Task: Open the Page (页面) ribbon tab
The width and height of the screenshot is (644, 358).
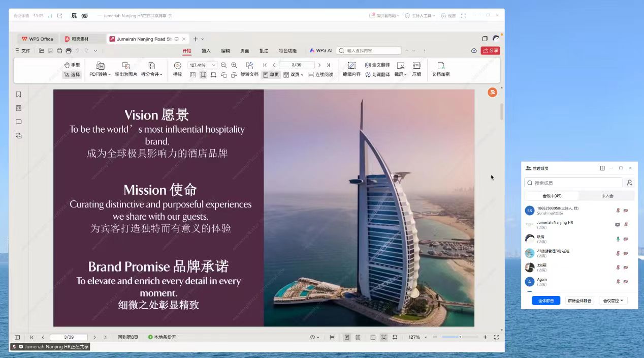Action: (x=245, y=51)
